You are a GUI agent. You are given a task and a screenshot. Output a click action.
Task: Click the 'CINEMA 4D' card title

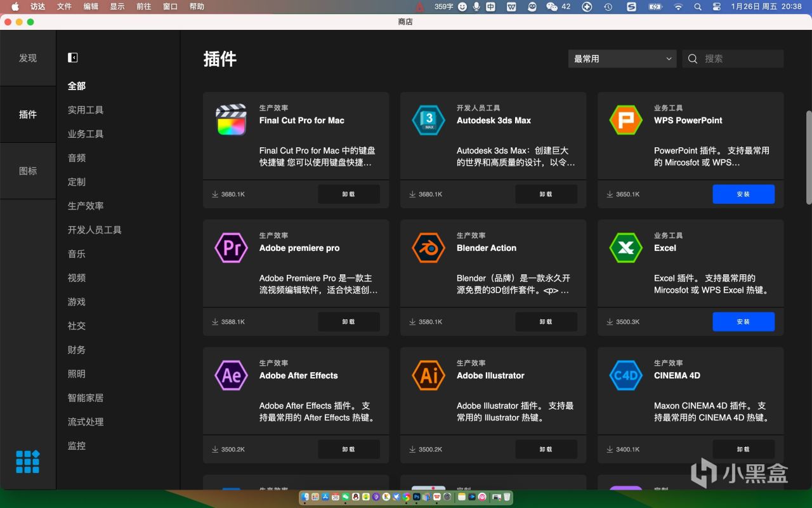pyautogui.click(x=678, y=376)
